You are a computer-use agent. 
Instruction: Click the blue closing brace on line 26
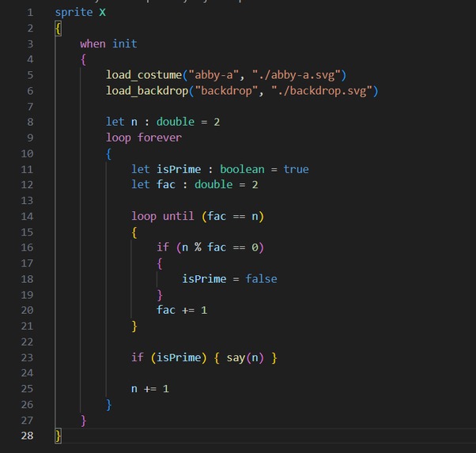108,405
